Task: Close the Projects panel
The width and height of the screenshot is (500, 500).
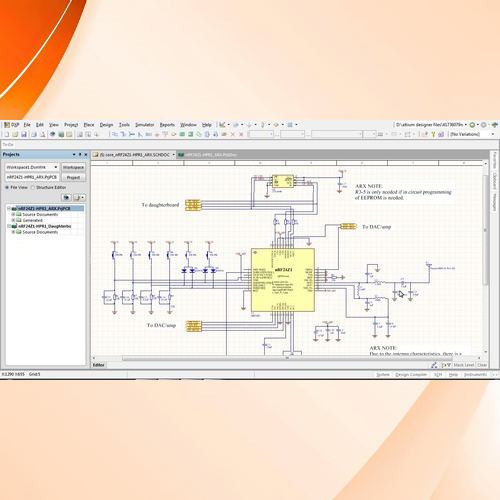Action: 86,155
